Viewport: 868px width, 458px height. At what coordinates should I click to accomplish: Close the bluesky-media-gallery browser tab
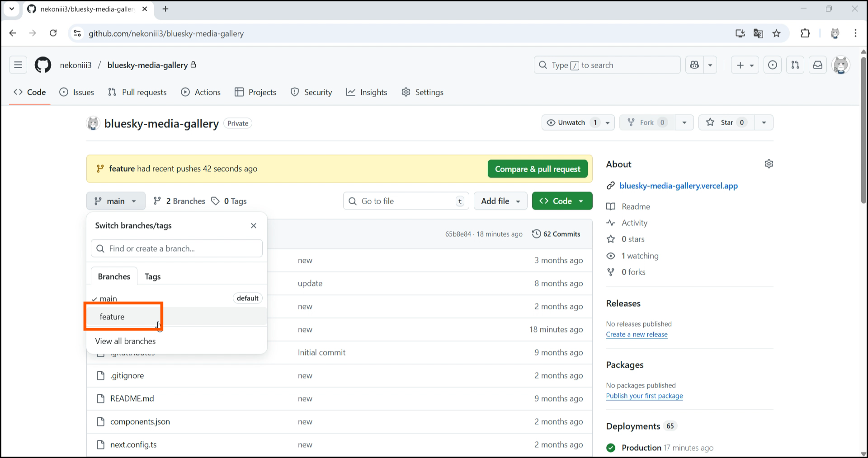coord(145,9)
